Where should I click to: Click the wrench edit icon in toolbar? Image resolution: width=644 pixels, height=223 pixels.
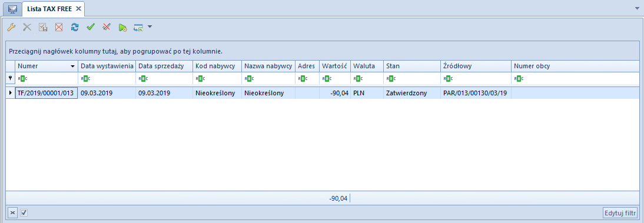[x=12, y=27]
